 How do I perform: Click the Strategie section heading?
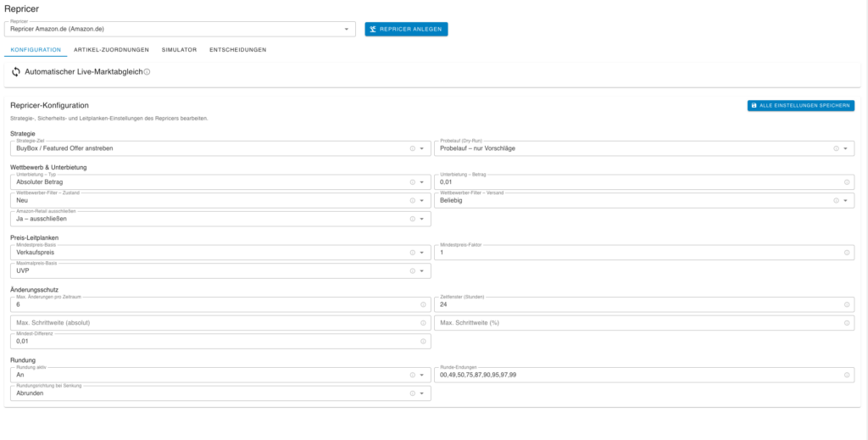tap(23, 133)
